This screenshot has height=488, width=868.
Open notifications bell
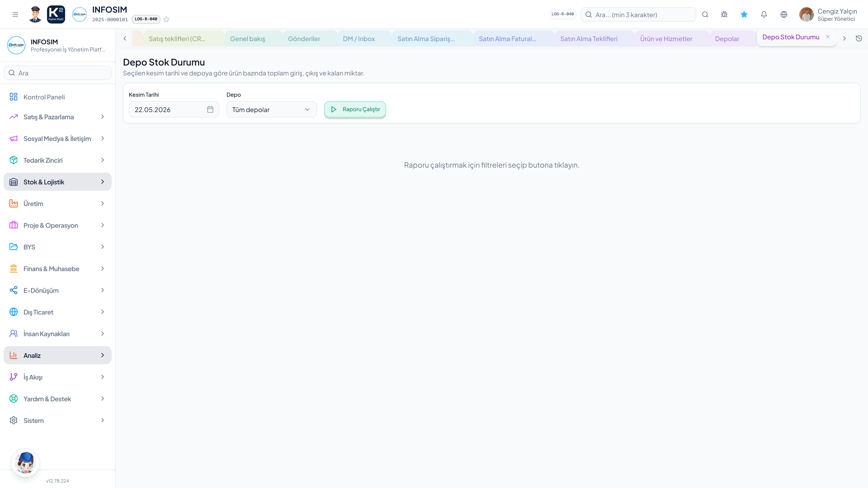(x=764, y=14)
